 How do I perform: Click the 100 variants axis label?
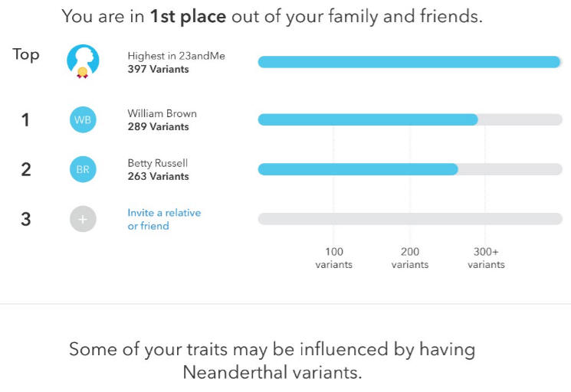click(x=334, y=258)
